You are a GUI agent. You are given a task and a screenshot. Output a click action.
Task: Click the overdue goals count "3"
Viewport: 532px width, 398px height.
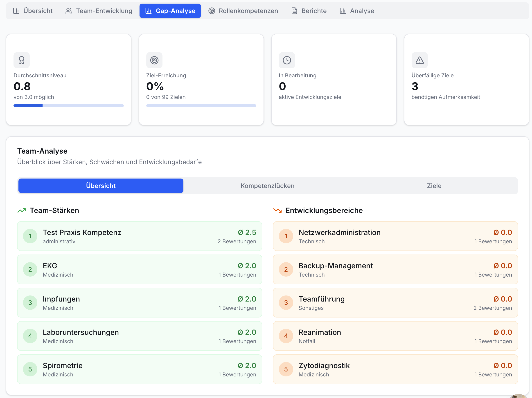(x=415, y=86)
